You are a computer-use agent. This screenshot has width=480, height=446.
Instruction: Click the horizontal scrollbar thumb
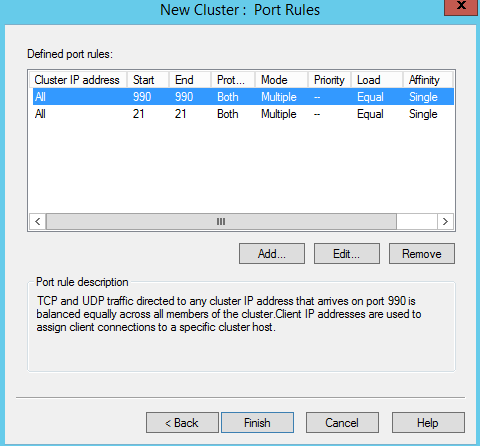pyautogui.click(x=221, y=221)
